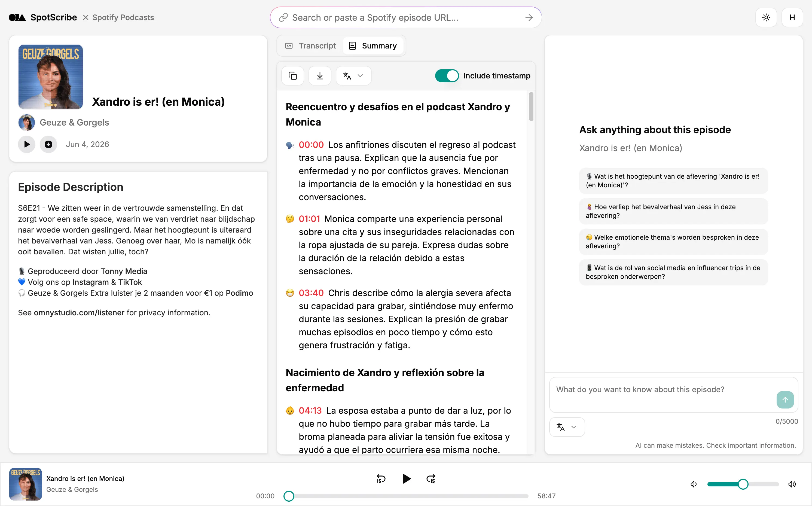Submit search with the arrow icon

[529, 17]
